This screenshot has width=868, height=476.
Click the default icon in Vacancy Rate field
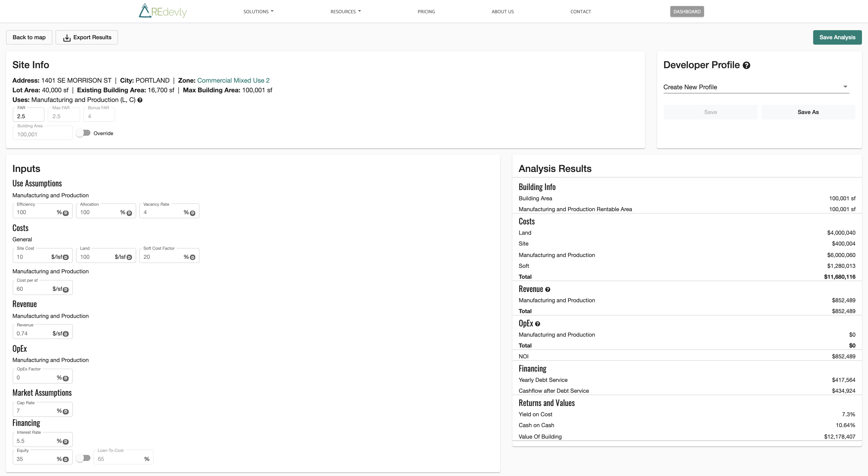(x=192, y=213)
